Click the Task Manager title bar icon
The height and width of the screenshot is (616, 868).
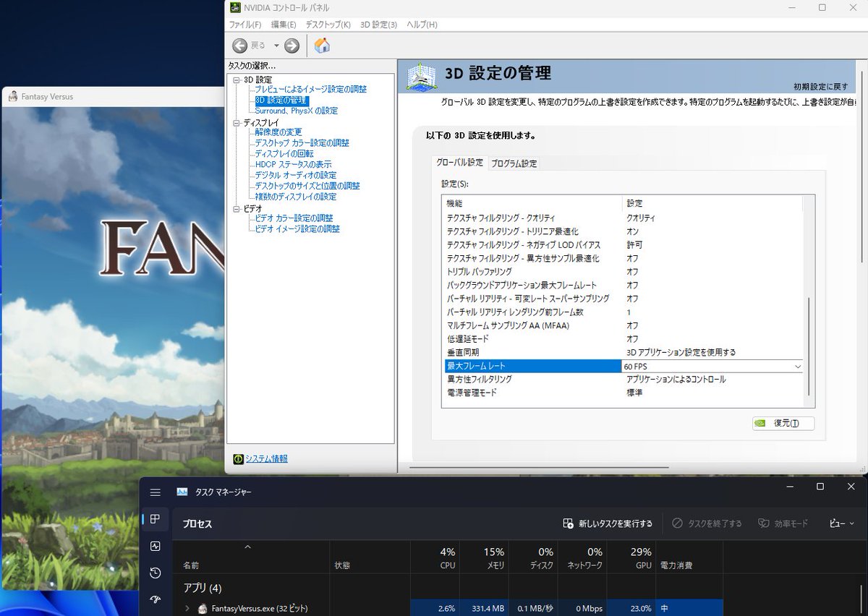point(182,492)
